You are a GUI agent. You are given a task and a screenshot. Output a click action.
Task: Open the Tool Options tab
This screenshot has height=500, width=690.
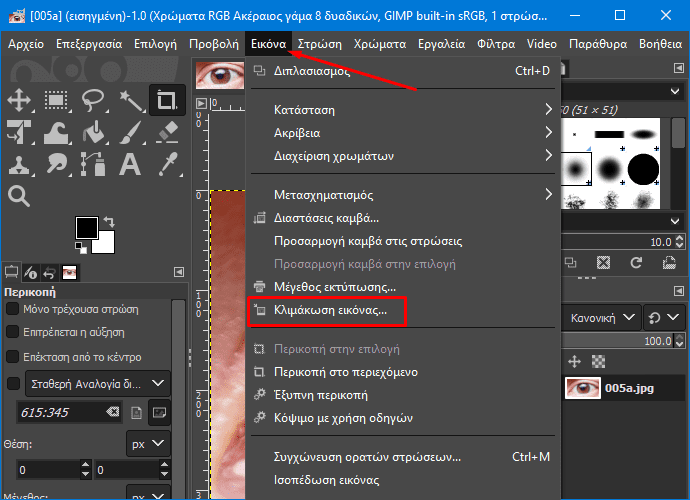click(x=11, y=272)
